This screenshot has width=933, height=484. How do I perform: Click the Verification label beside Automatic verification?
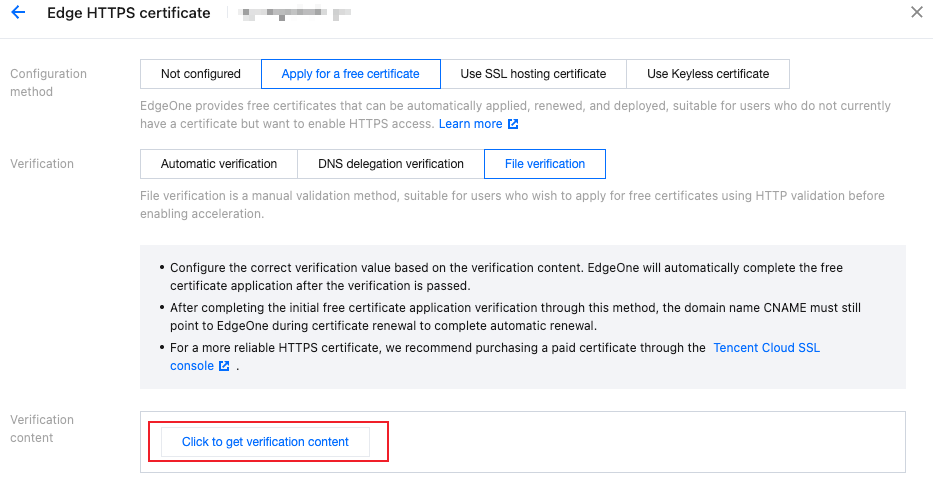[42, 164]
